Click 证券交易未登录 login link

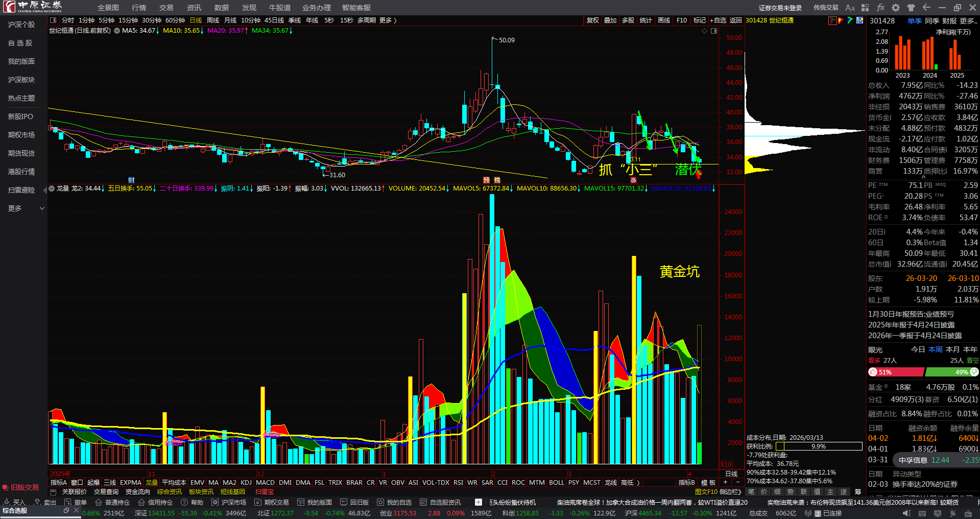point(780,8)
